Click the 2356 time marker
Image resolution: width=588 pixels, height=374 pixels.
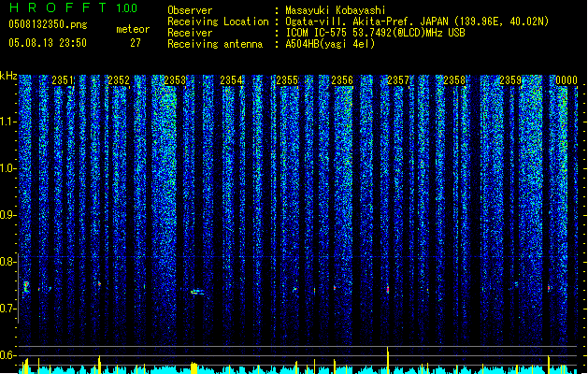point(342,80)
